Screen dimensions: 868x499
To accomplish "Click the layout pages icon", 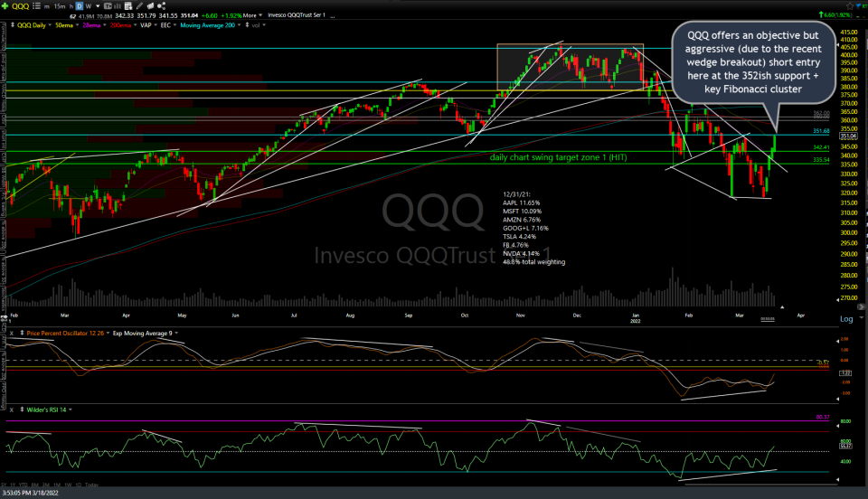I will coord(150,6).
